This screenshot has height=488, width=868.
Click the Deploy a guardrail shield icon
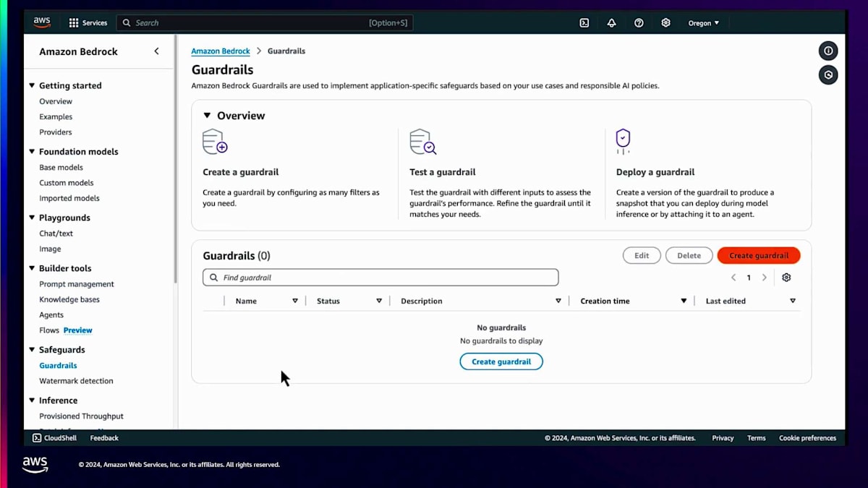tap(623, 141)
